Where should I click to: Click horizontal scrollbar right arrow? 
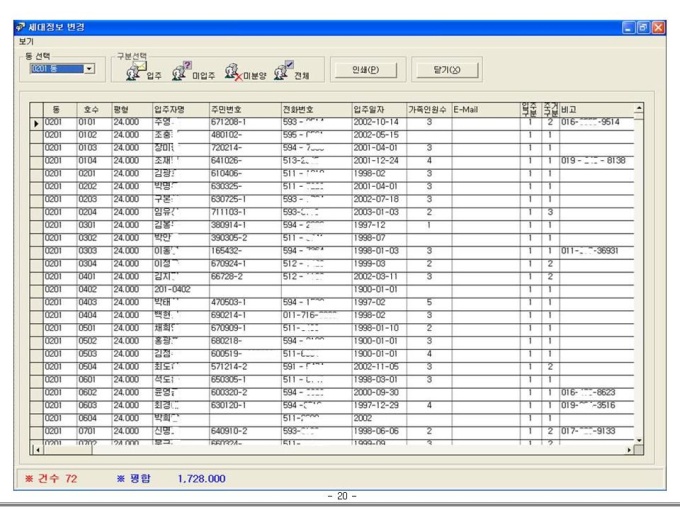(629, 450)
